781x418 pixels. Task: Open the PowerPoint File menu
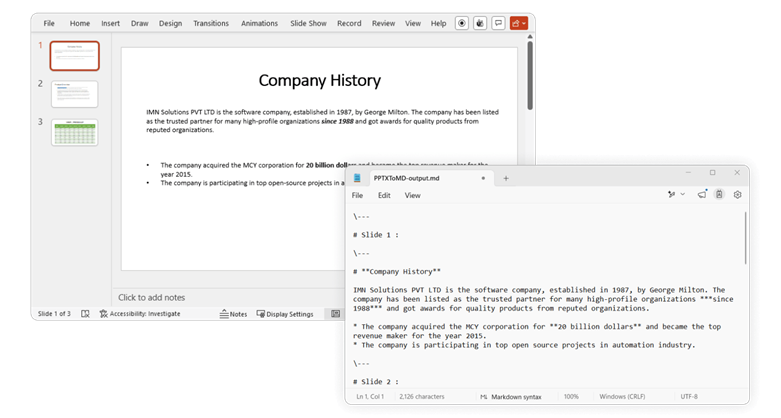(49, 23)
